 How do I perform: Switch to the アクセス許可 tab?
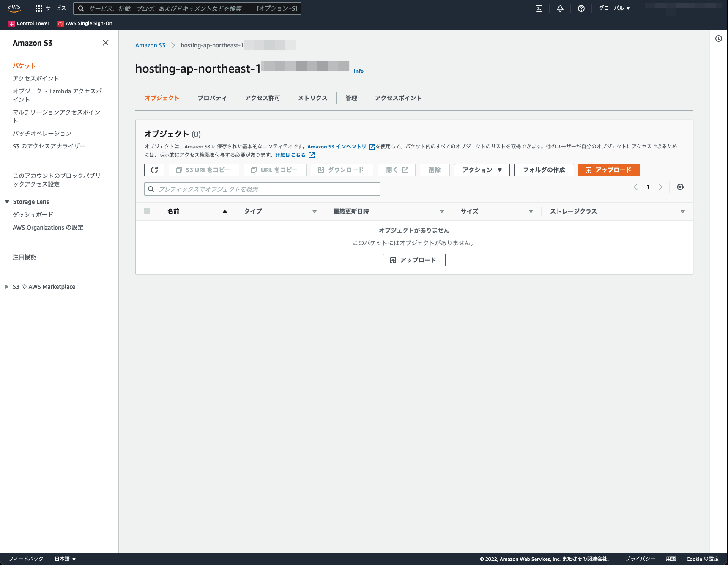pos(263,98)
